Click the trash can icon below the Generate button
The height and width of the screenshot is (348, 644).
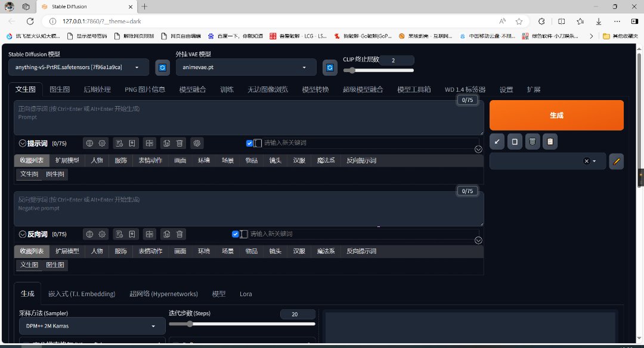532,142
